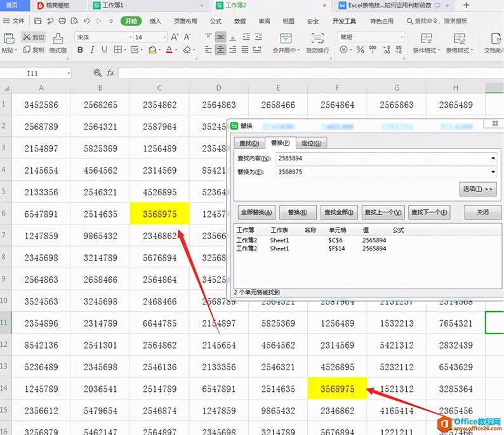504x435 pixels.
Task: Click the 替换(R) replace button
Action: (x=298, y=212)
